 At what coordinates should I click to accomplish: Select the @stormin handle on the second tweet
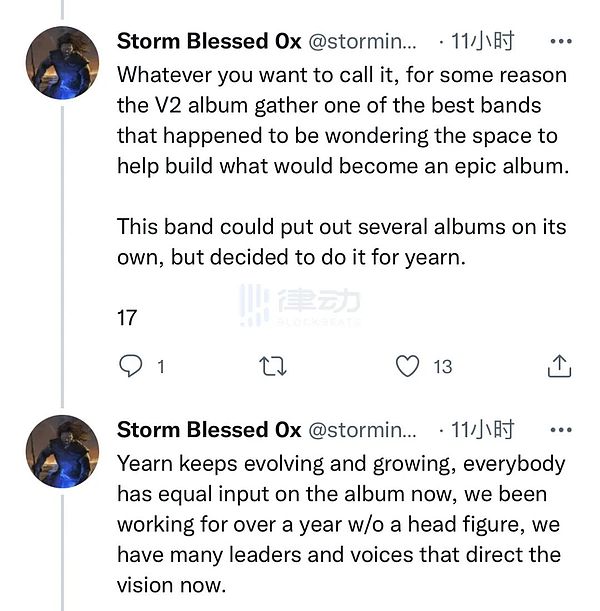pyautogui.click(x=362, y=430)
